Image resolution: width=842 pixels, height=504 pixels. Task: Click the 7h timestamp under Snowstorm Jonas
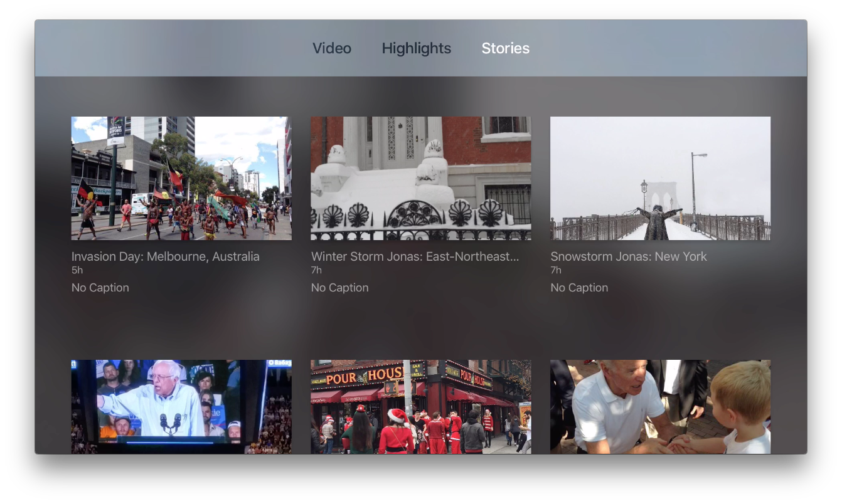pyautogui.click(x=556, y=270)
